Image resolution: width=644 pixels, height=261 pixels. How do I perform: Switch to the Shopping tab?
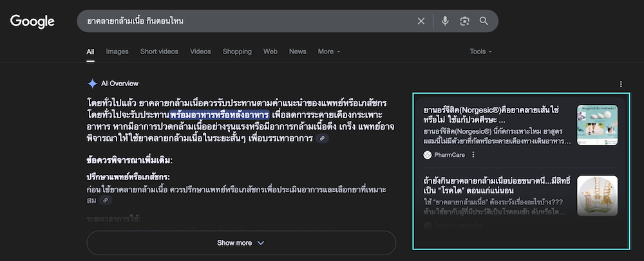tap(237, 51)
